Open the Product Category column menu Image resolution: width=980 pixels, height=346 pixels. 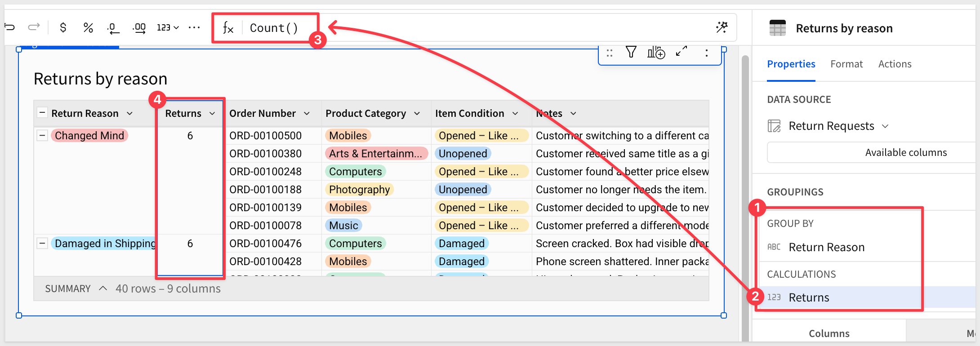coord(417,114)
